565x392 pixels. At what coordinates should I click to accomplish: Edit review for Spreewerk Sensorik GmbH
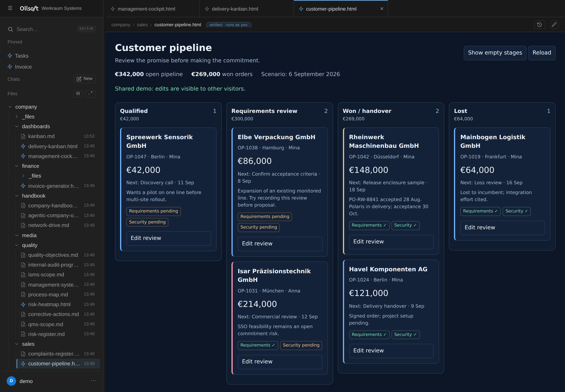[x=169, y=238]
